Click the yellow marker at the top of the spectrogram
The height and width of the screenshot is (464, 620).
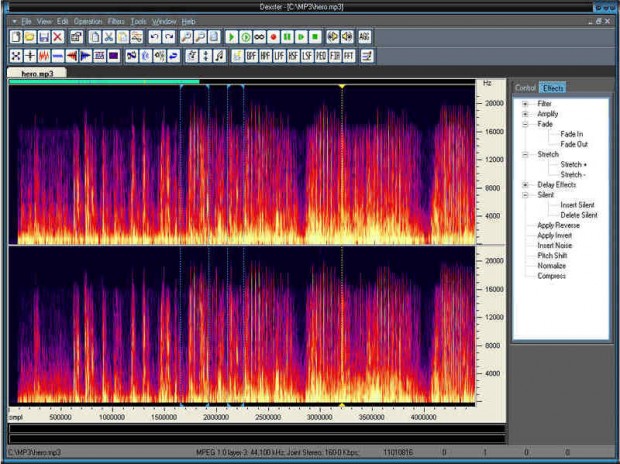(342, 86)
